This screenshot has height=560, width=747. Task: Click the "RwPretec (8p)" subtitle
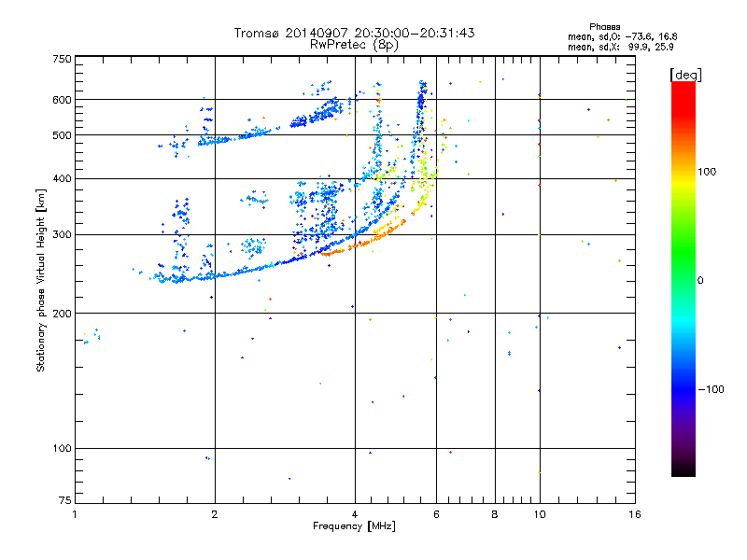click(x=355, y=45)
